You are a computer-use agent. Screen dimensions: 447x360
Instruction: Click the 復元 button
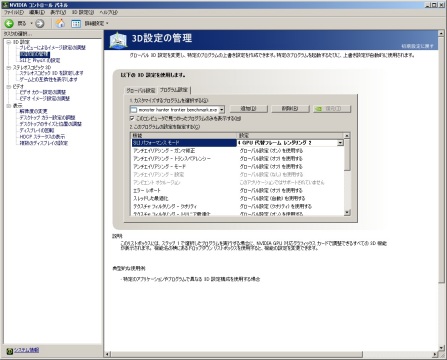332,109
